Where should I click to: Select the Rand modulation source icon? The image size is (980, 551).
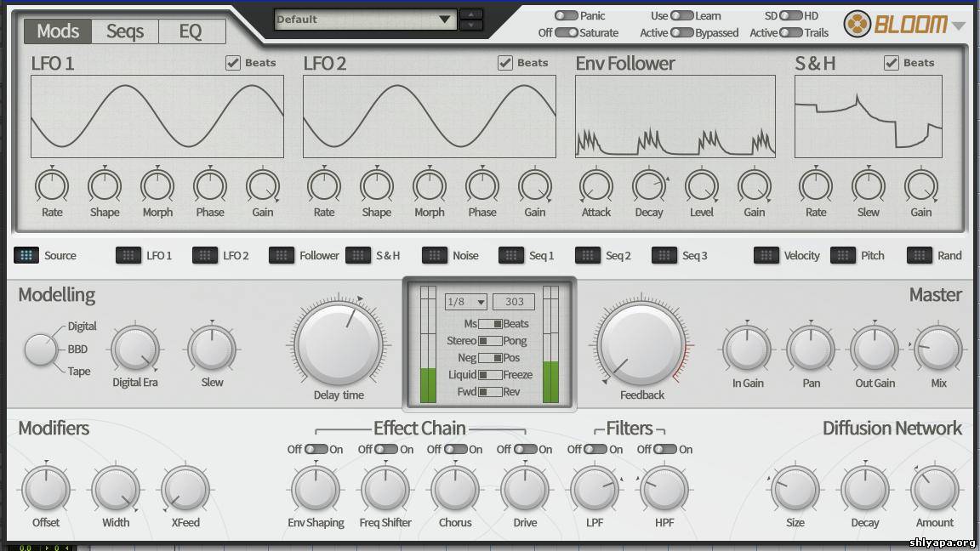pos(920,255)
